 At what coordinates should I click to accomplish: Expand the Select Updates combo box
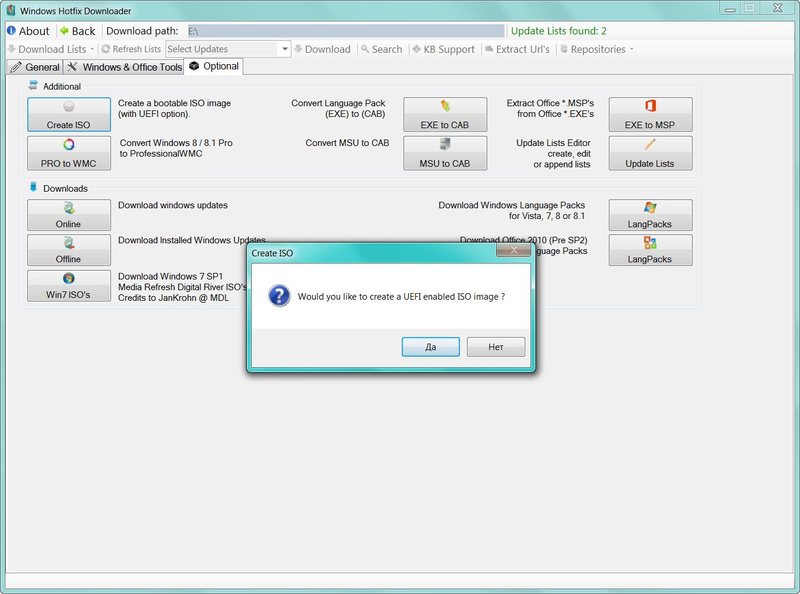coord(285,49)
